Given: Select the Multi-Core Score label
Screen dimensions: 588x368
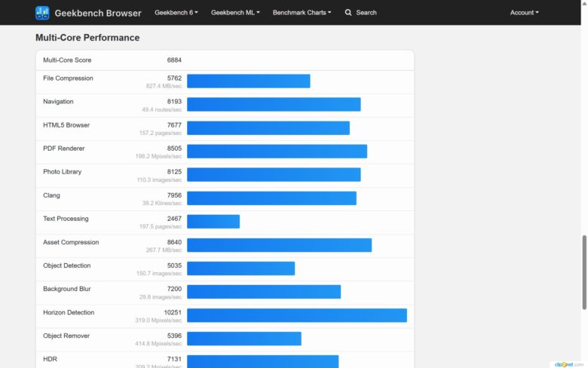Looking at the screenshot, I should (x=67, y=60).
